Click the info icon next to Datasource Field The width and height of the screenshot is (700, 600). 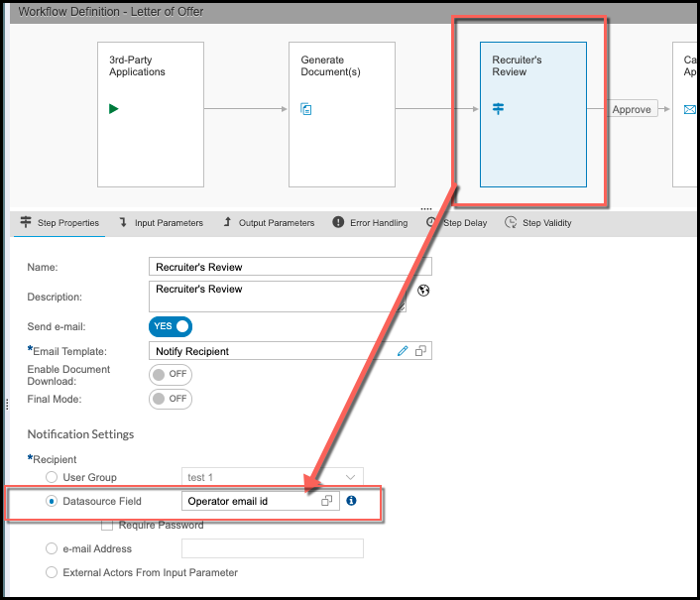(351, 501)
